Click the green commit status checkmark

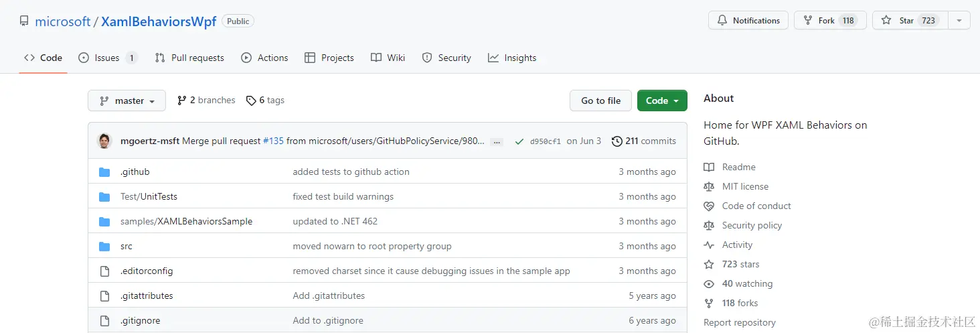519,141
